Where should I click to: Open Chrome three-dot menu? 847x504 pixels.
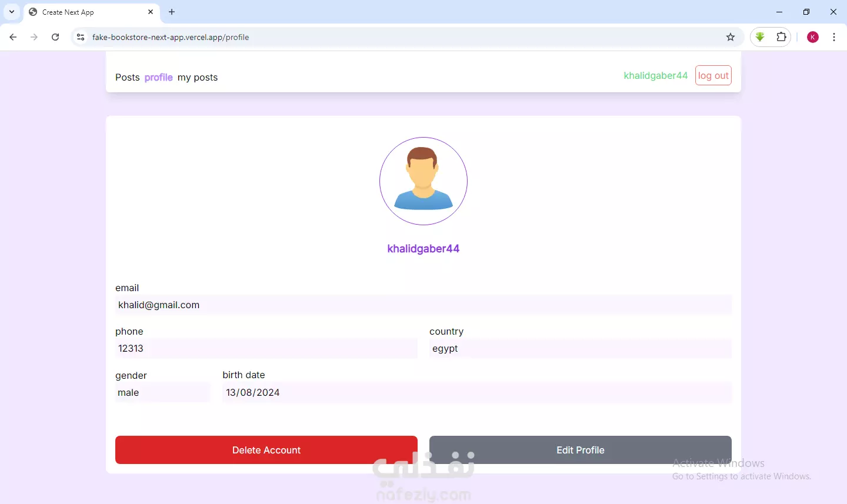point(834,37)
